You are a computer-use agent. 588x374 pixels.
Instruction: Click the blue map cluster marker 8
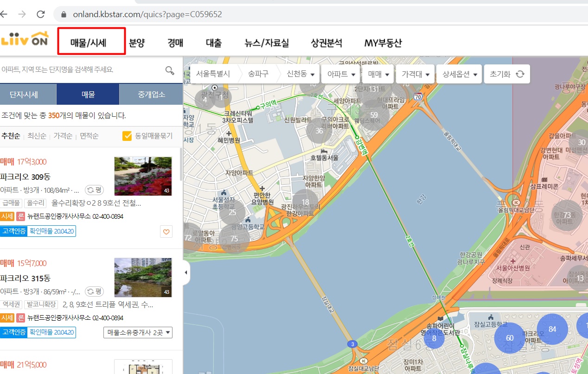point(434,338)
